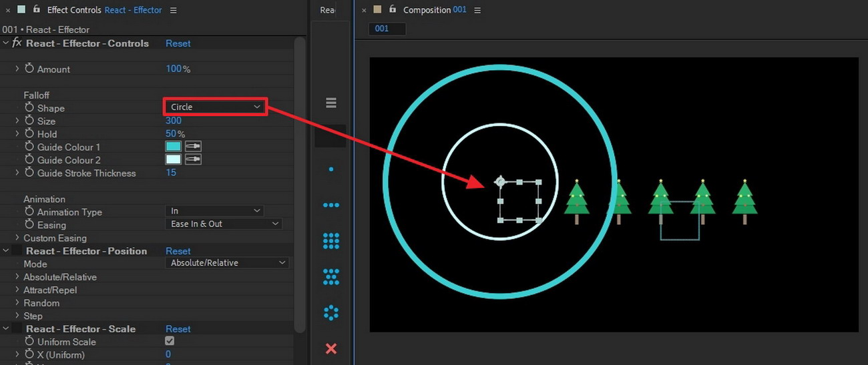Open the Effect Controls panel menu
Screen dimensions: 868x365
click(x=174, y=10)
